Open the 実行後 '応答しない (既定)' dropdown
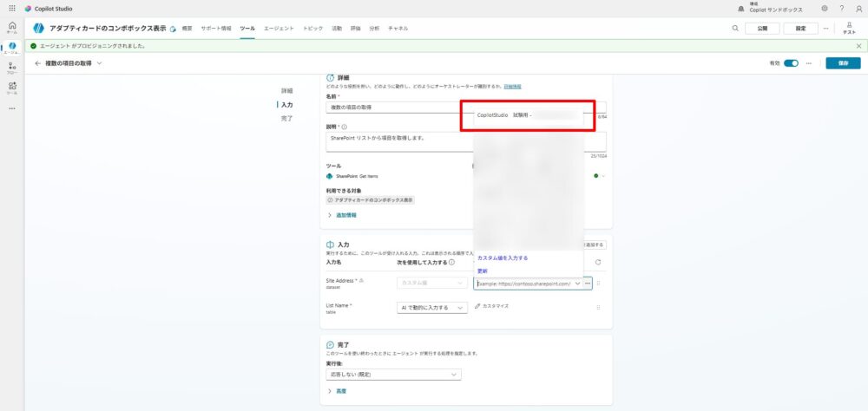The height and width of the screenshot is (411, 868). point(394,374)
